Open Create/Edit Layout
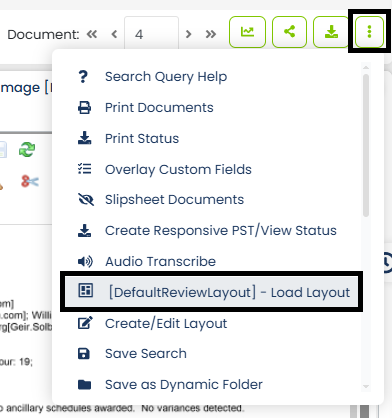The height and width of the screenshot is (418, 392). tap(166, 324)
